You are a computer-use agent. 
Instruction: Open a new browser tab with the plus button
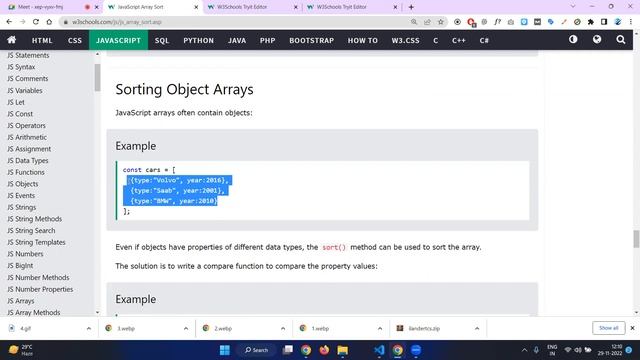pyautogui.click(x=411, y=7)
